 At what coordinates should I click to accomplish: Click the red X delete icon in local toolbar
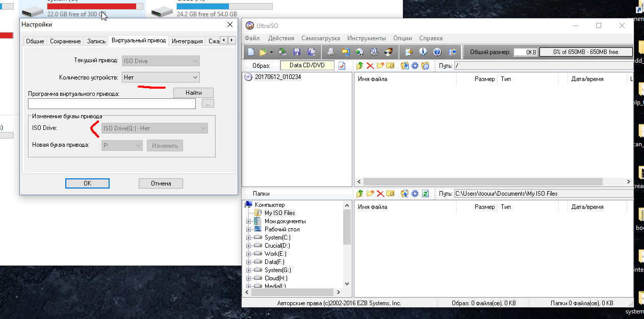click(x=380, y=194)
